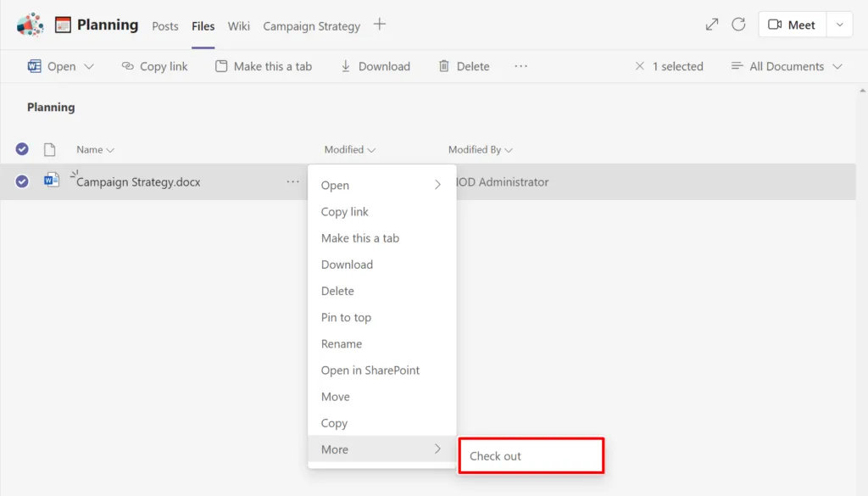Switch to the Files tab

[203, 26]
